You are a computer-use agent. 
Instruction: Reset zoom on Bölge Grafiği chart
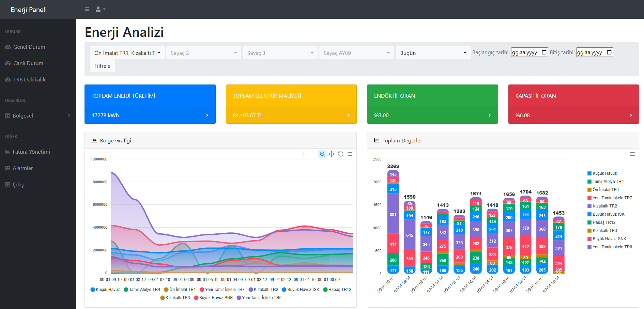click(341, 154)
